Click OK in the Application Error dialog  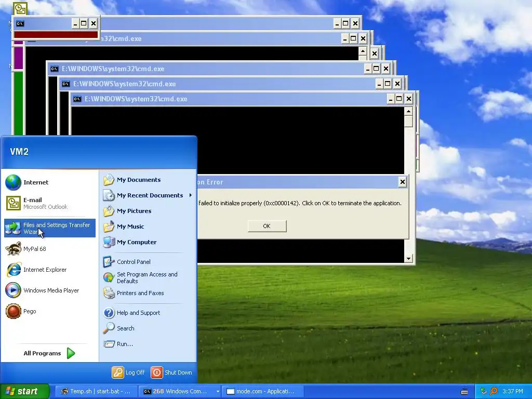[x=267, y=226]
